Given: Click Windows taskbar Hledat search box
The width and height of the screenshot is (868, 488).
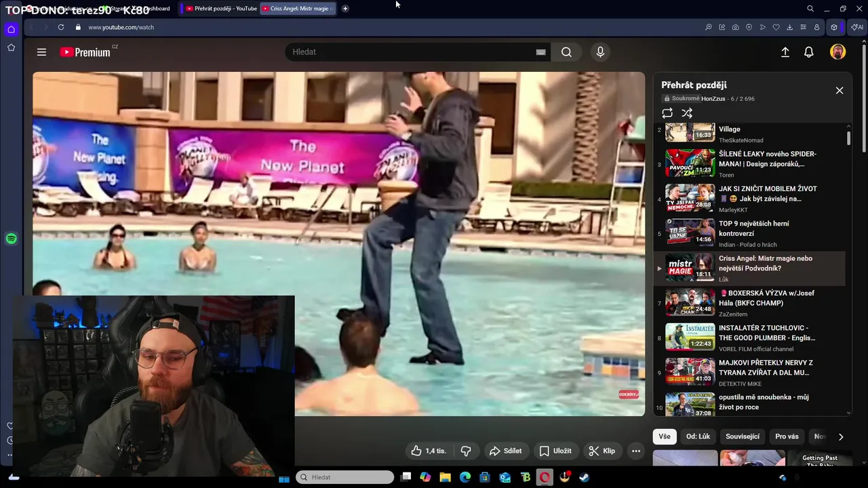Looking at the screenshot, I should (x=345, y=477).
